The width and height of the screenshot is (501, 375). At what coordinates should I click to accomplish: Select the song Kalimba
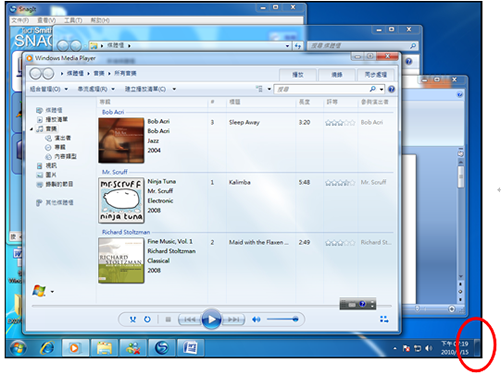[x=239, y=182]
